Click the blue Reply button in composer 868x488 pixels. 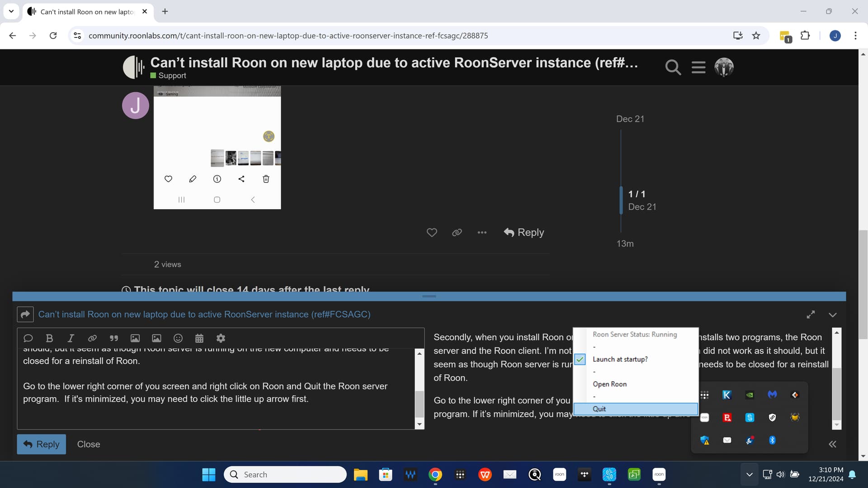point(42,444)
